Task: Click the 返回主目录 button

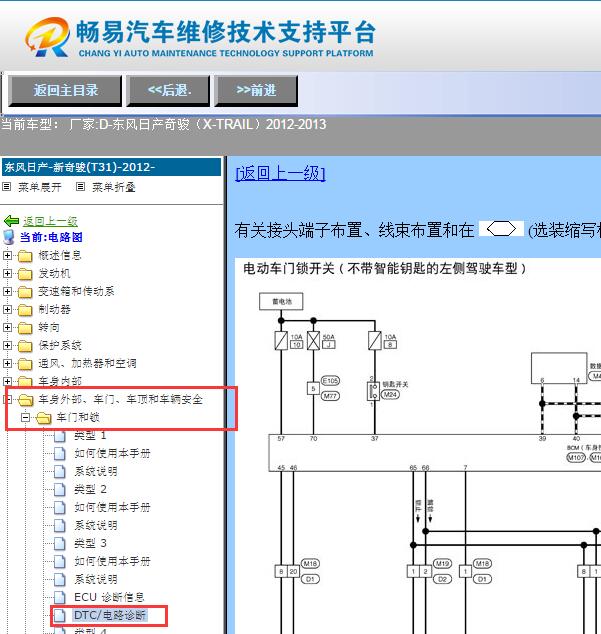Action: tap(65, 91)
